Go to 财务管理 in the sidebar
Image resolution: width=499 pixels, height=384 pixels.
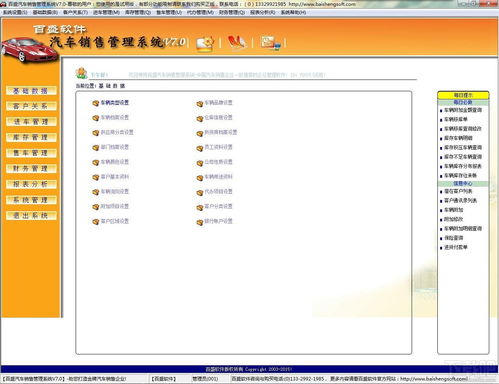click(31, 169)
